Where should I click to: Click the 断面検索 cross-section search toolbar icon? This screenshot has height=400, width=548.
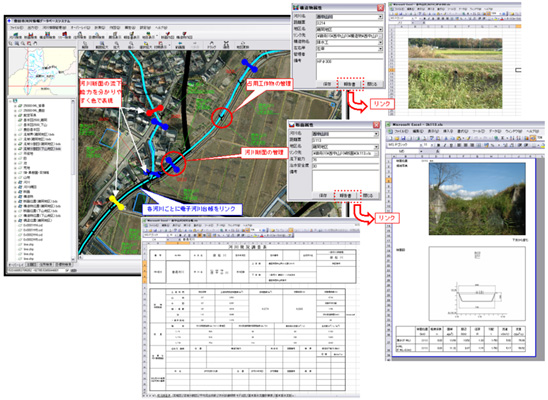(x=31, y=35)
